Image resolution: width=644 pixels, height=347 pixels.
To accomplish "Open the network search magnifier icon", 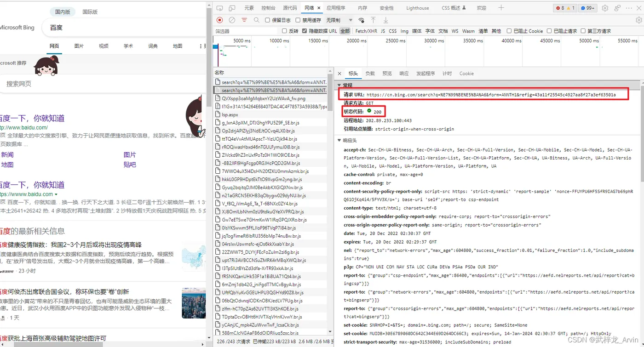I will coord(256,20).
